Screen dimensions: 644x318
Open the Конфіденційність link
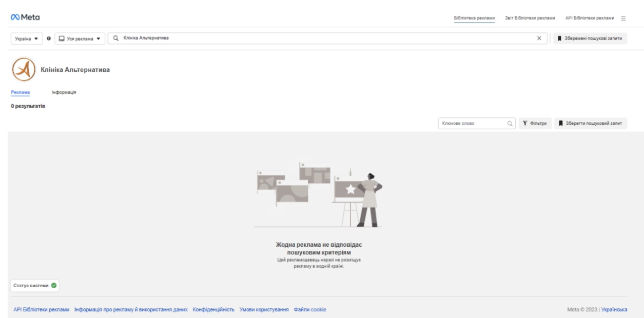click(213, 309)
